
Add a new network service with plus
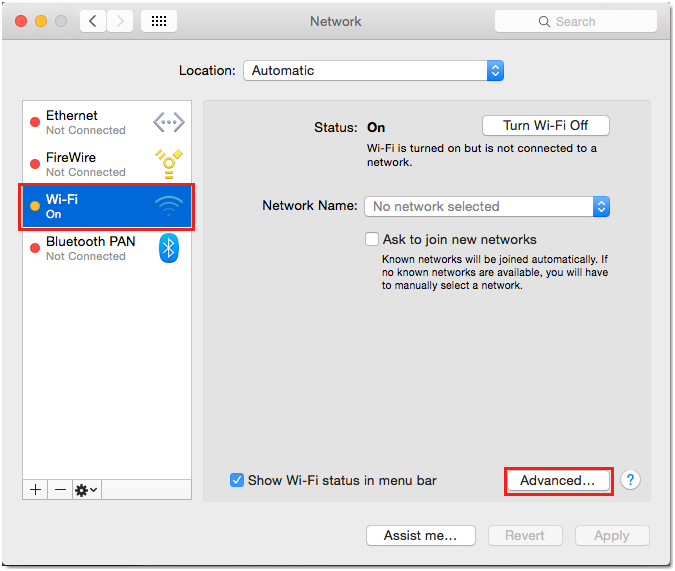(36, 490)
